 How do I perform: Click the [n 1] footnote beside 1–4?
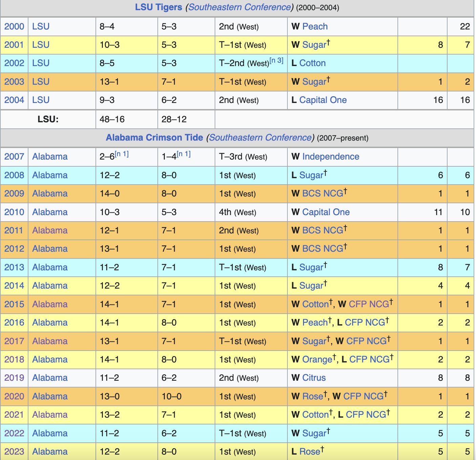(x=184, y=154)
